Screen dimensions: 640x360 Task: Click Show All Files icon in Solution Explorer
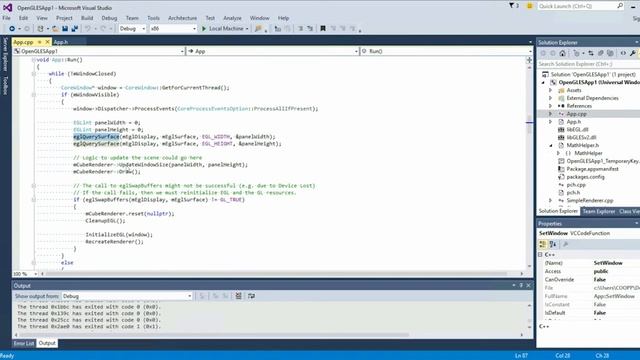(610, 53)
